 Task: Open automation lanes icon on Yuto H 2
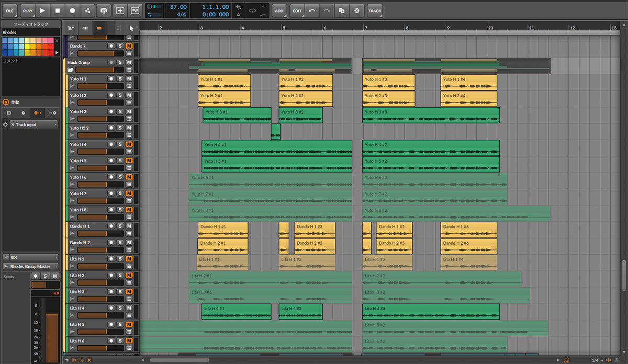coord(129,103)
